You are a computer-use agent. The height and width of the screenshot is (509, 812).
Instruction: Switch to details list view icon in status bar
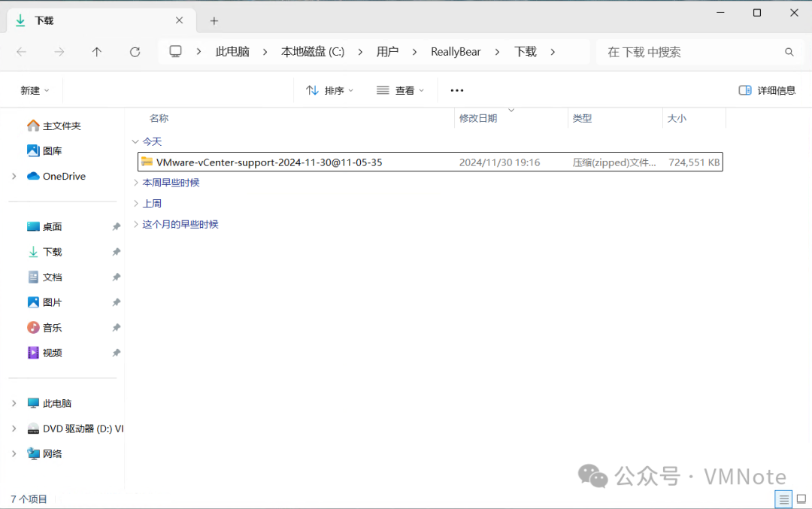click(x=783, y=499)
